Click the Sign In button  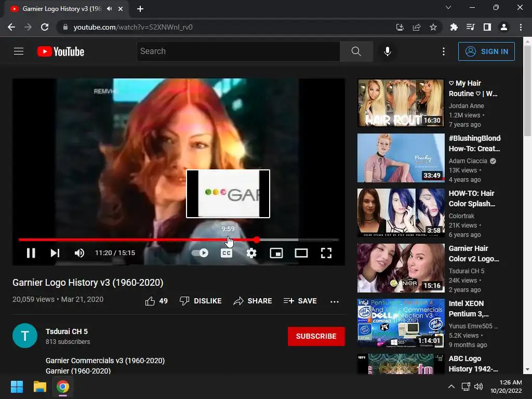pos(486,51)
